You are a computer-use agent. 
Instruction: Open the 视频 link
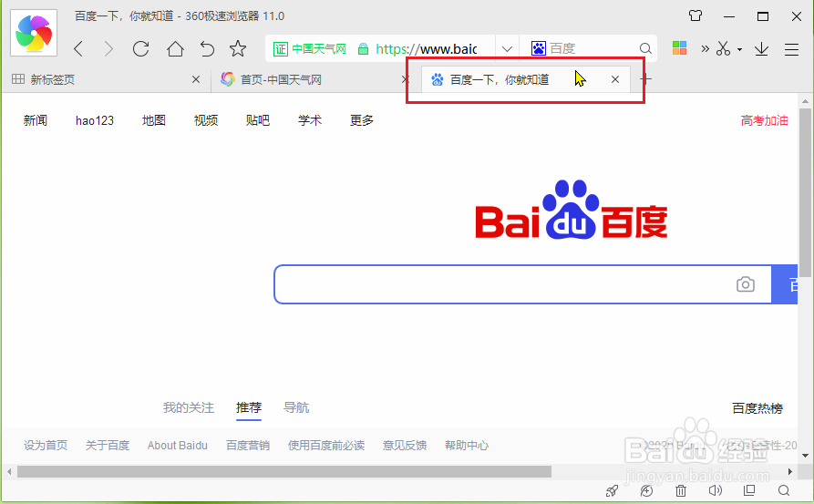tap(206, 120)
